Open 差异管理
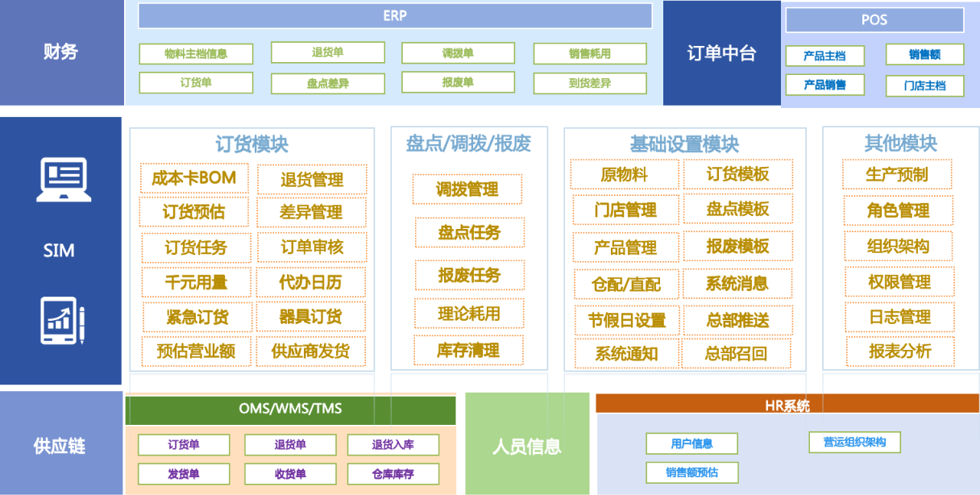 click(x=311, y=213)
